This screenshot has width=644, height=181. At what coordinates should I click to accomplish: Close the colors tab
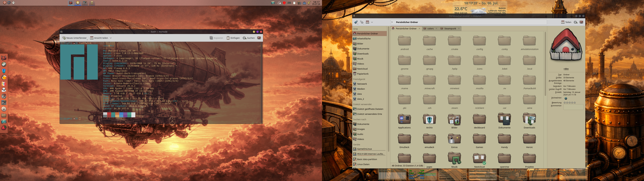pos(437,28)
